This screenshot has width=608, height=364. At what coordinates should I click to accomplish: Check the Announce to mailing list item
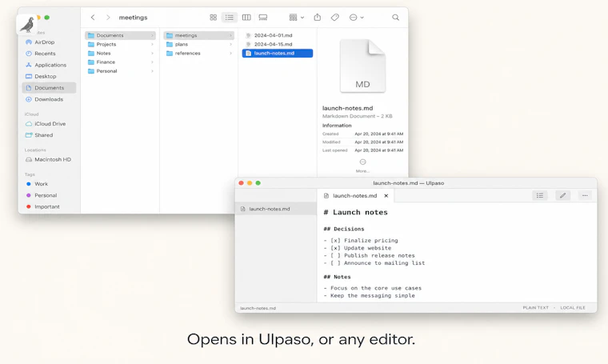pyautogui.click(x=335, y=263)
